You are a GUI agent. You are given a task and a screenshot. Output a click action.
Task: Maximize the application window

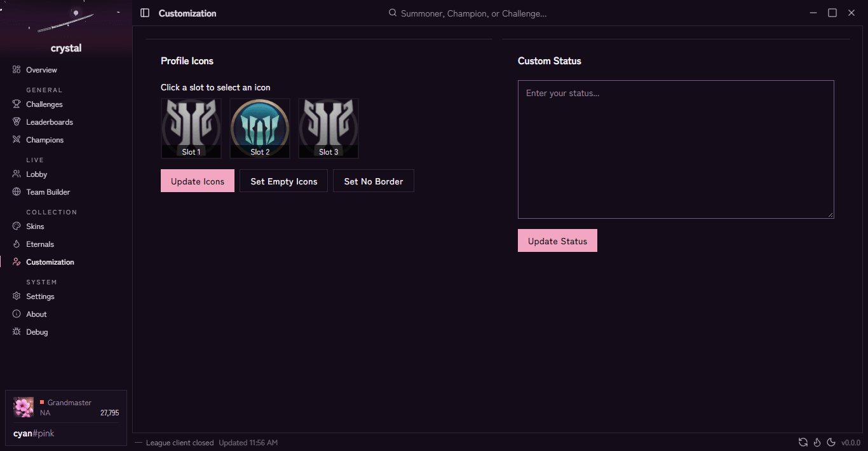(x=832, y=13)
